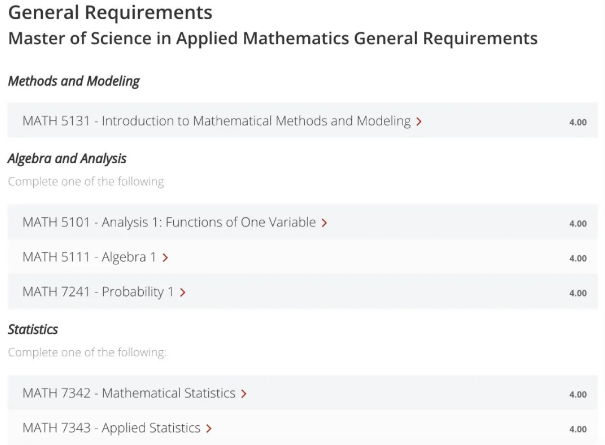
Task: Expand Mathematical Statistics using its red chevron
Action: pos(244,394)
